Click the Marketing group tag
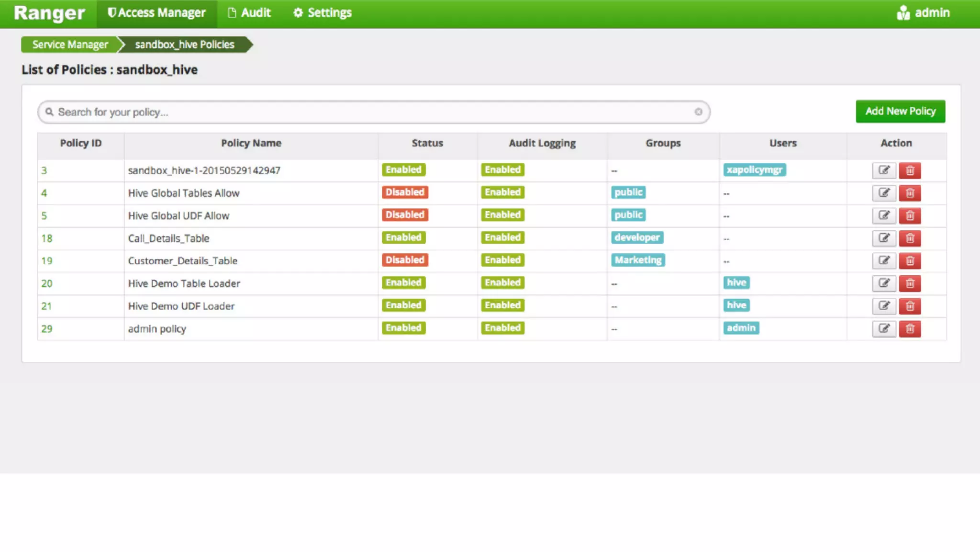Screen dimensions: 980x552 click(x=638, y=260)
